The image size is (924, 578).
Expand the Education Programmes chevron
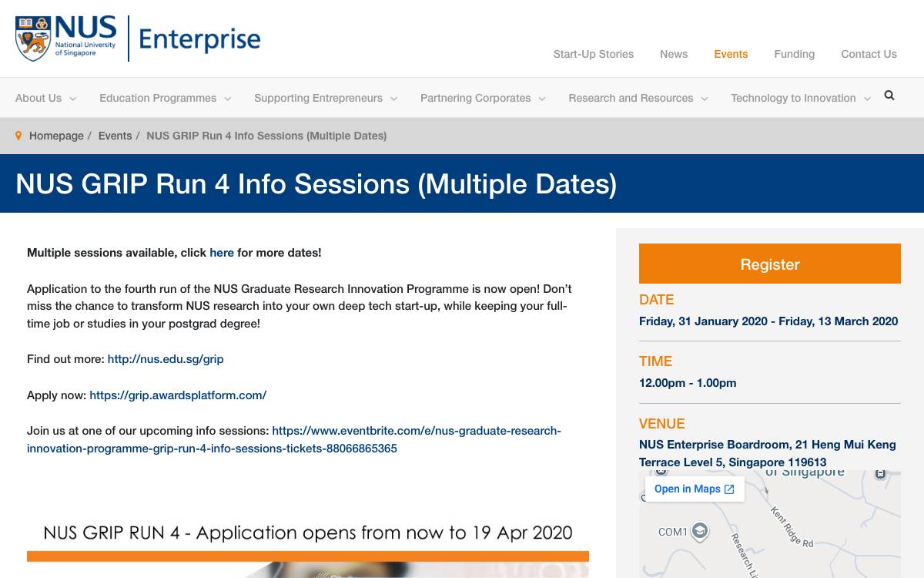pos(228,99)
